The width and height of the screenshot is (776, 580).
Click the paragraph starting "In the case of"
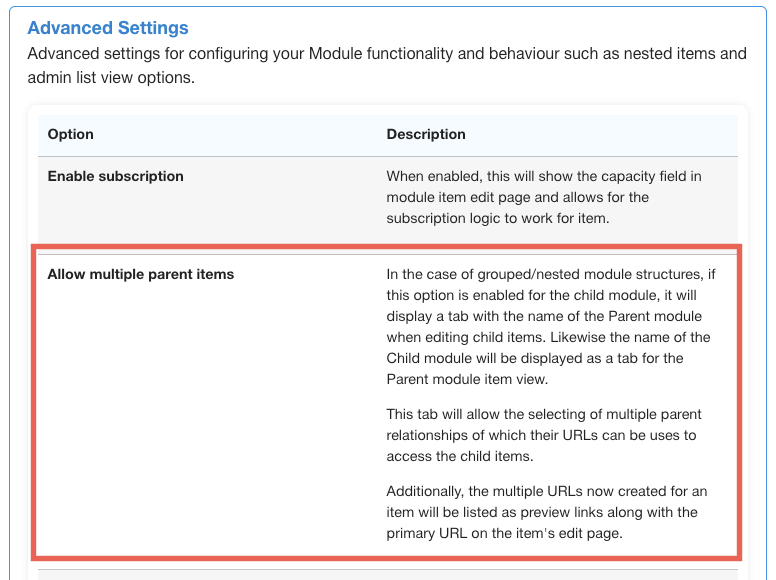coord(549,326)
